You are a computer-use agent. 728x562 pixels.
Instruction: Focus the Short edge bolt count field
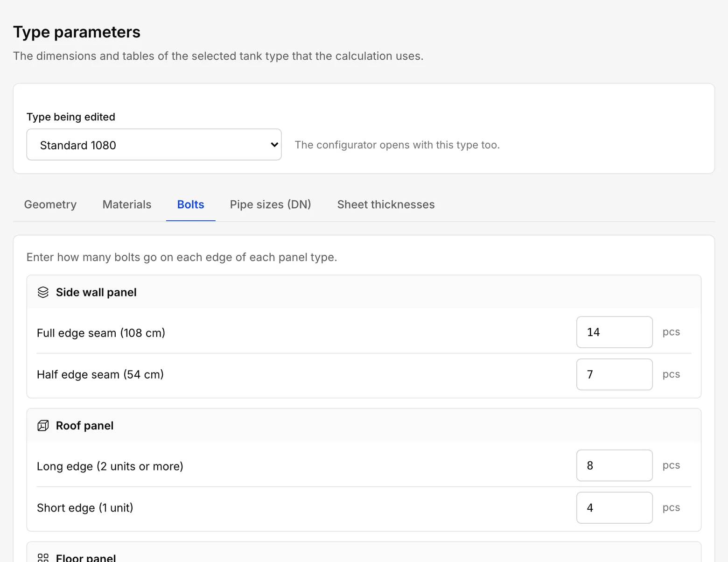(x=615, y=508)
